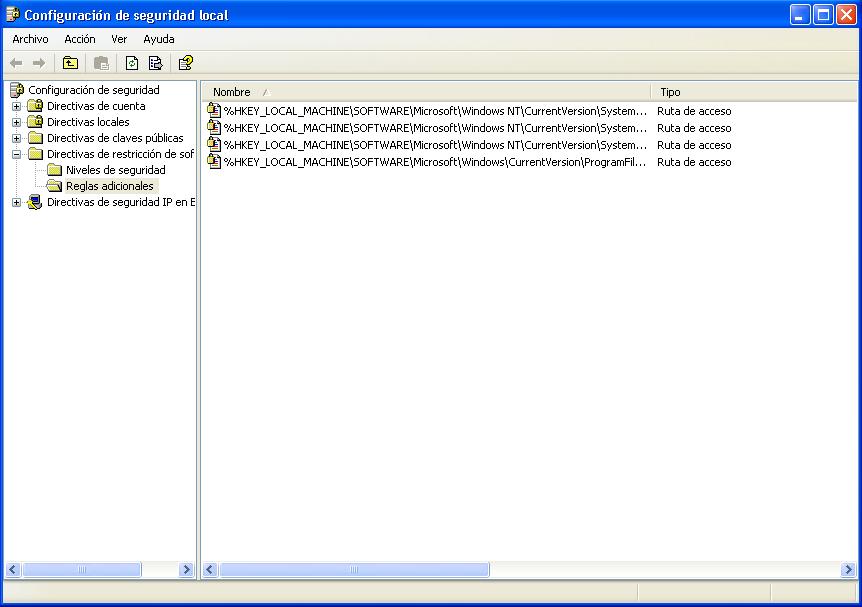This screenshot has height=607, width=862.
Task: Open the Acción menu
Action: pyautogui.click(x=80, y=39)
